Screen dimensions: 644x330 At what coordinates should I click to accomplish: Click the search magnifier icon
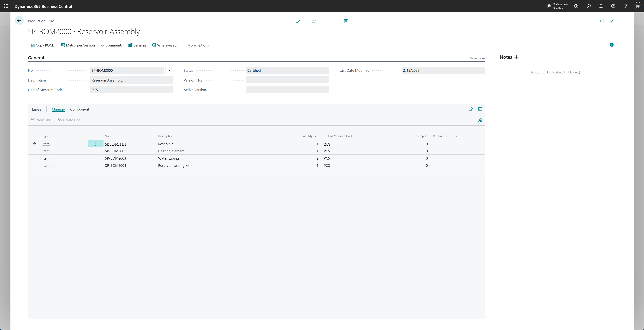[x=588, y=6]
